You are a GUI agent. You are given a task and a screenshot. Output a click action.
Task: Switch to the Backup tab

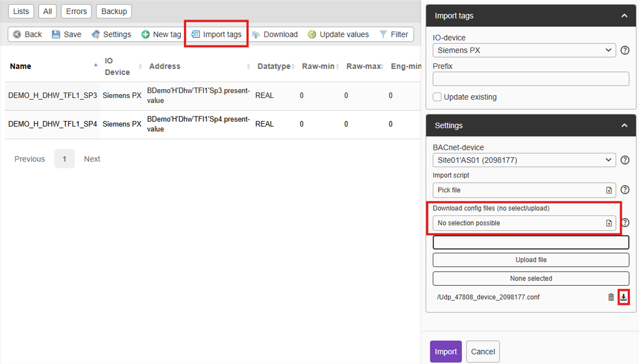(114, 11)
